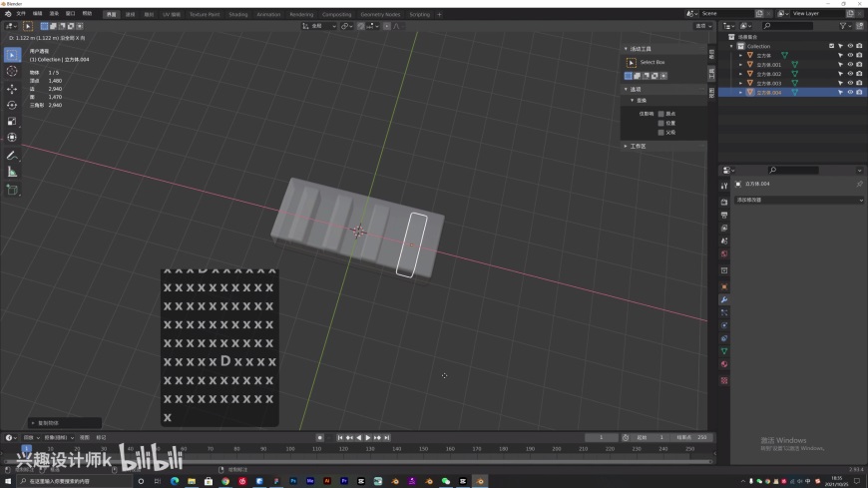Open the Windows Start menu
Viewport: 868px width, 488px height.
point(8,481)
